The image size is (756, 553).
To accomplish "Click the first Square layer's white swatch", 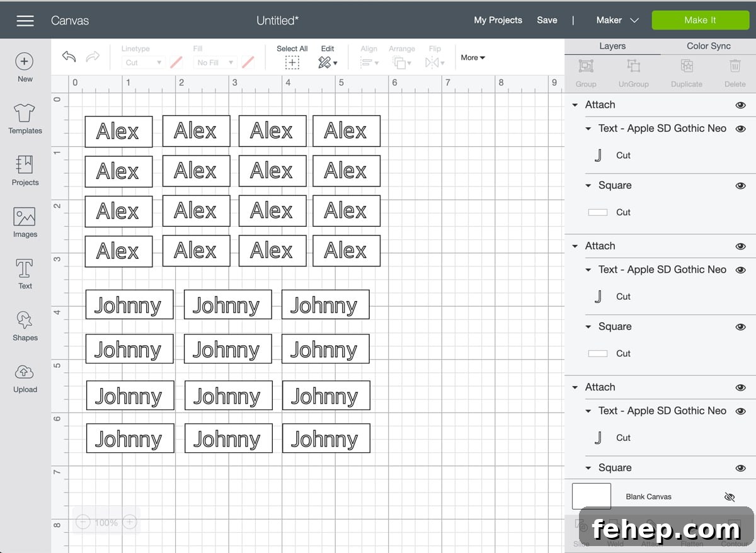I will (597, 212).
